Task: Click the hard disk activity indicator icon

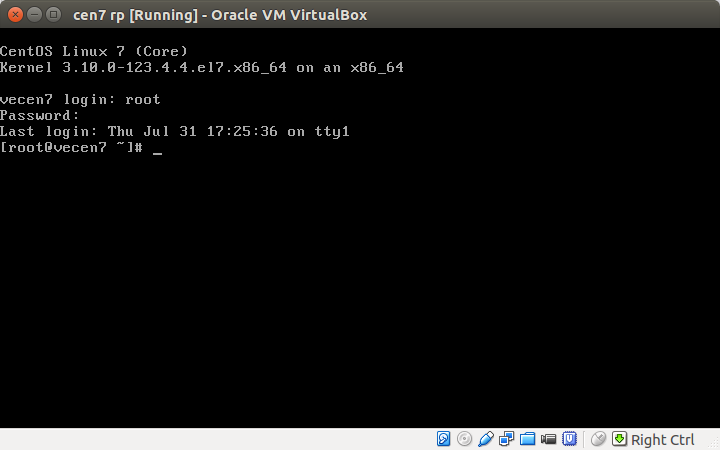Action: click(x=444, y=439)
